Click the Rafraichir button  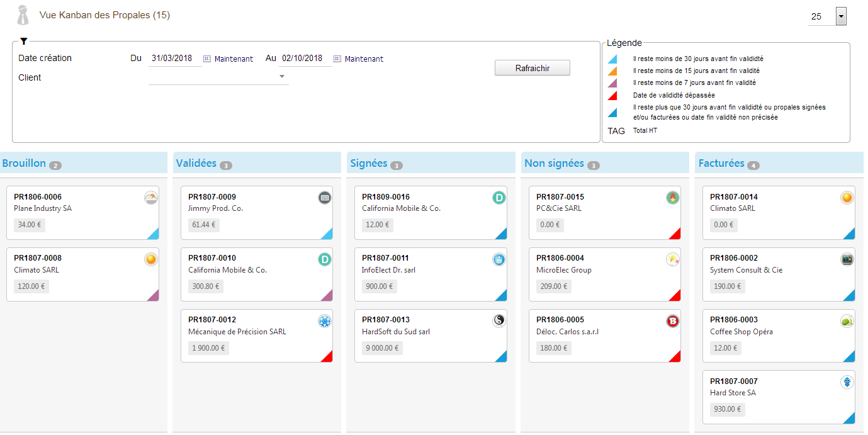click(x=532, y=68)
